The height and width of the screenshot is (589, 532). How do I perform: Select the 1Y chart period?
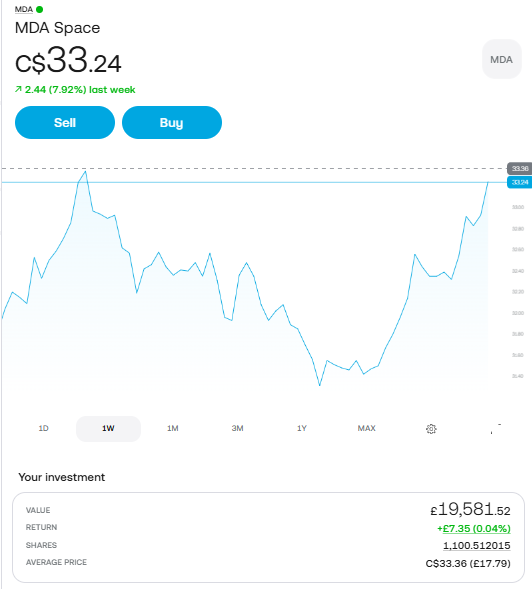[x=302, y=428]
